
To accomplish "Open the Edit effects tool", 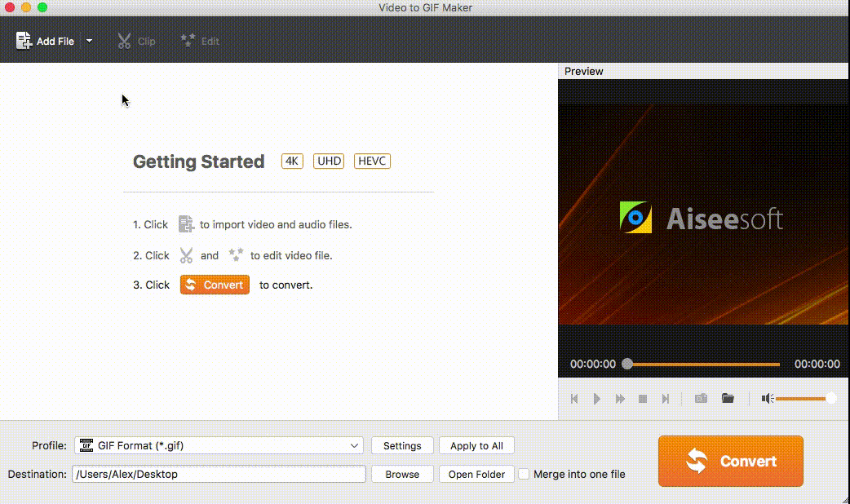I will [x=188, y=41].
